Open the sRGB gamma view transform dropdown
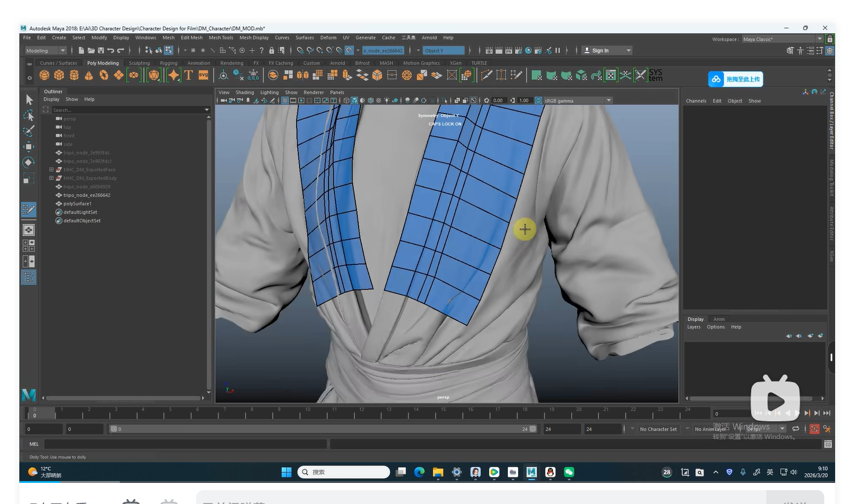846x504 pixels. [578, 100]
